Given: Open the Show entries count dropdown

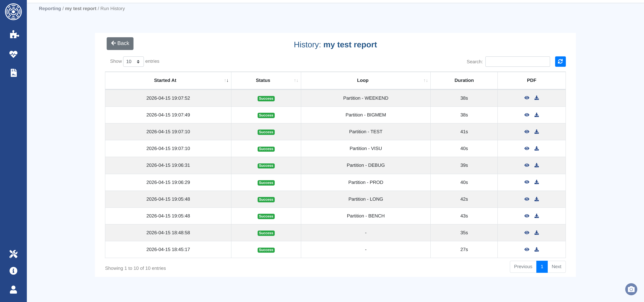Looking at the screenshot, I should point(133,62).
